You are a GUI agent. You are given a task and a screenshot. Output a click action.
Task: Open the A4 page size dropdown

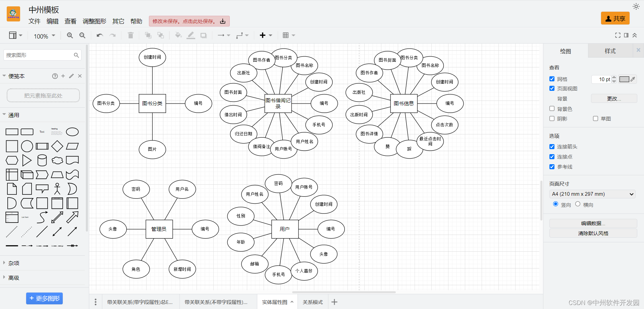(592, 194)
